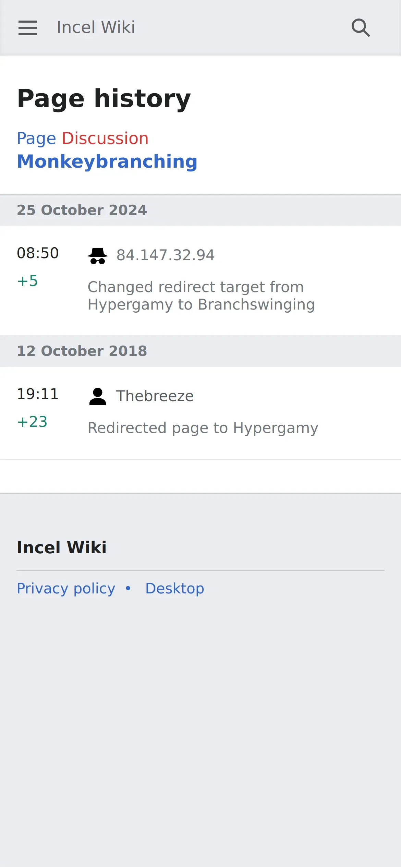Switch to the Page tab
This screenshot has height=868, width=401.
click(36, 138)
